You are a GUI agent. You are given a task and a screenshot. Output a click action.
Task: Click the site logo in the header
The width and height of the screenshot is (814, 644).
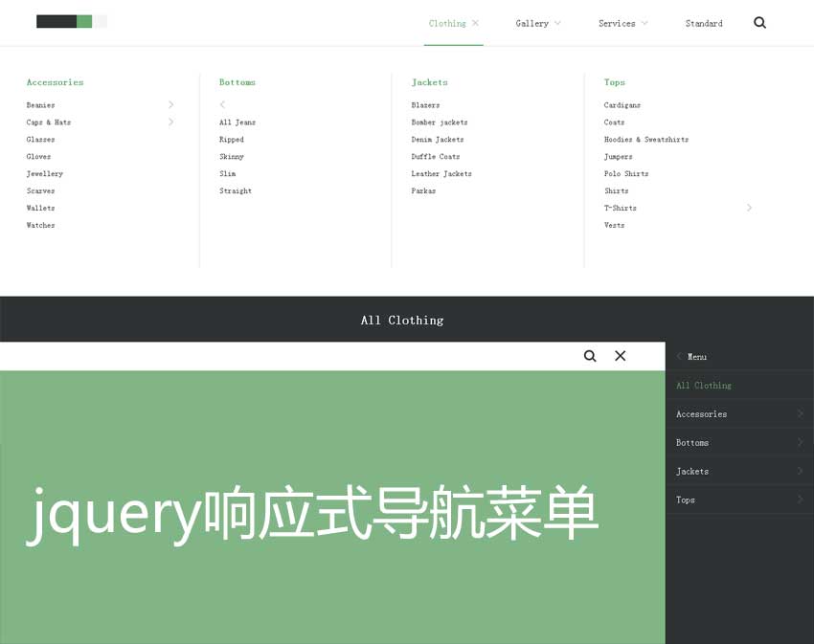71,22
